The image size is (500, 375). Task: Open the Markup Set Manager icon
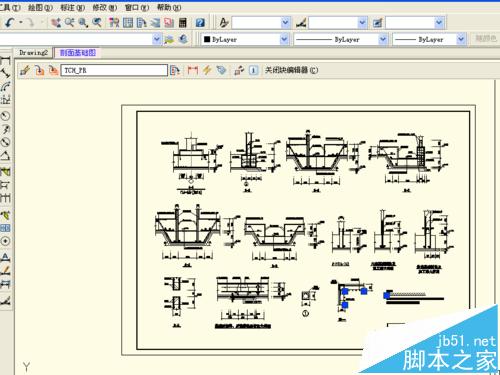(x=169, y=23)
